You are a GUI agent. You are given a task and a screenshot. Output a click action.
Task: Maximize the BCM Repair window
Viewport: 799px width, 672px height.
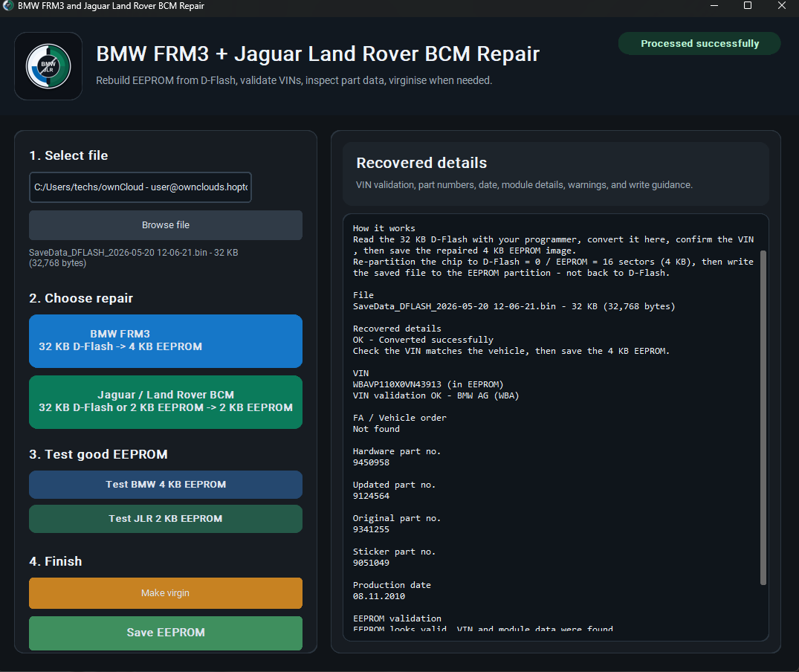click(748, 6)
